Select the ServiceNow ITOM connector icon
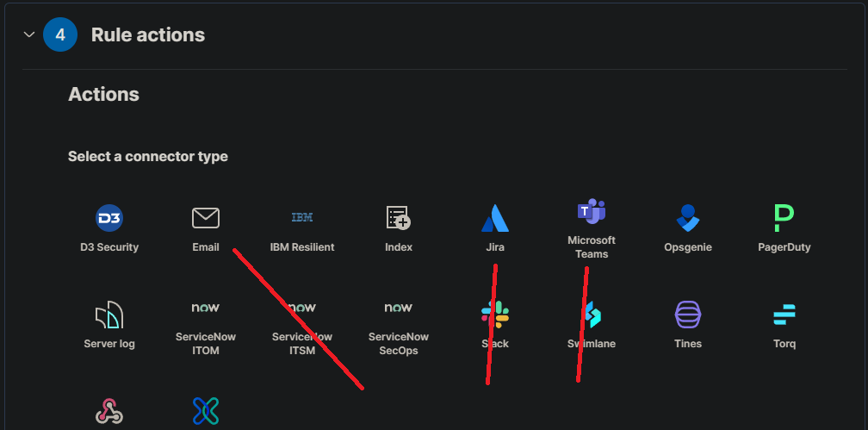This screenshot has height=430, width=868. click(206, 308)
